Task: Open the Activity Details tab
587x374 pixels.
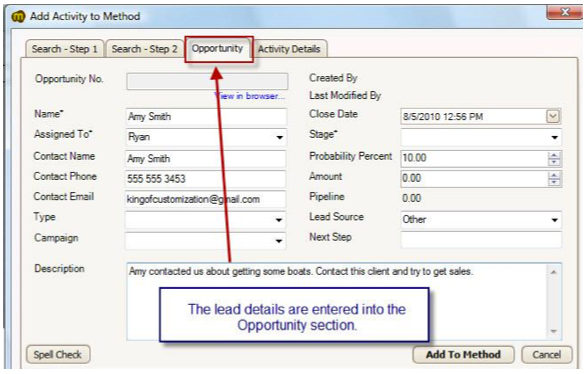Action: coord(289,49)
